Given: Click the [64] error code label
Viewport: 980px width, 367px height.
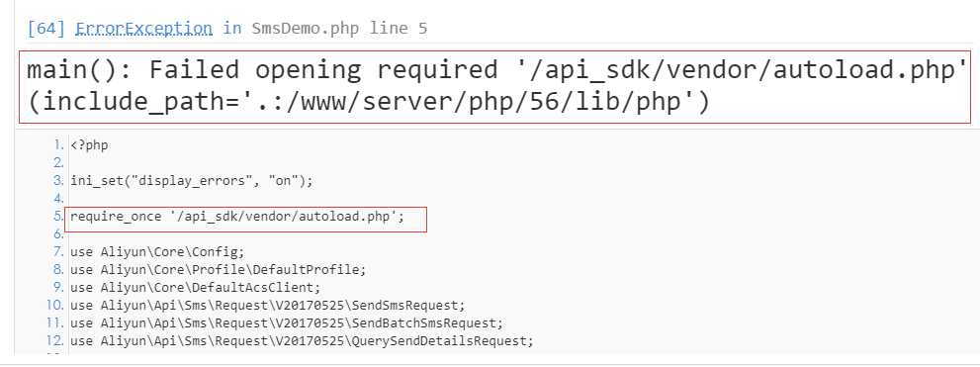Looking at the screenshot, I should click(46, 29).
